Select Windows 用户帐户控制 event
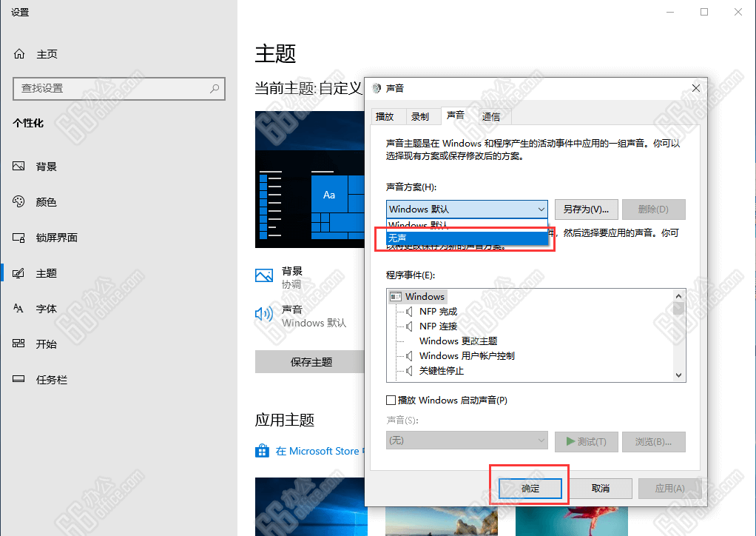The height and width of the screenshot is (536, 756). pos(467,356)
